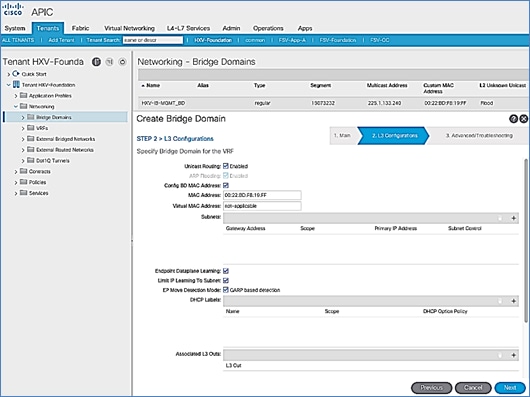The height and width of the screenshot is (397, 530).
Task: Open the Operations tab
Action: point(268,28)
